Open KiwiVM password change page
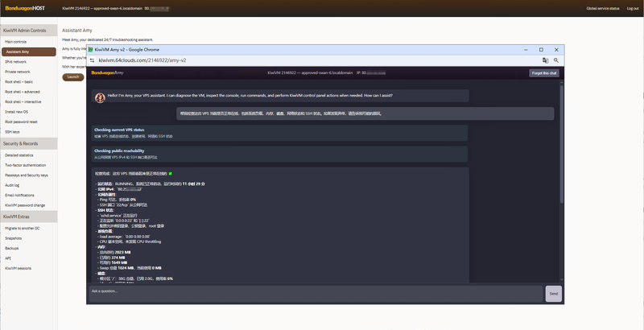 point(25,205)
